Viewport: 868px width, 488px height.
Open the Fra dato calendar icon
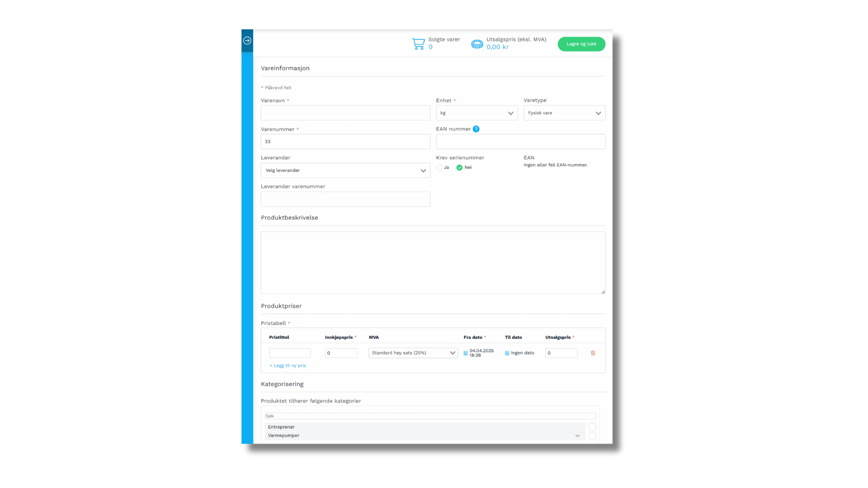click(466, 353)
